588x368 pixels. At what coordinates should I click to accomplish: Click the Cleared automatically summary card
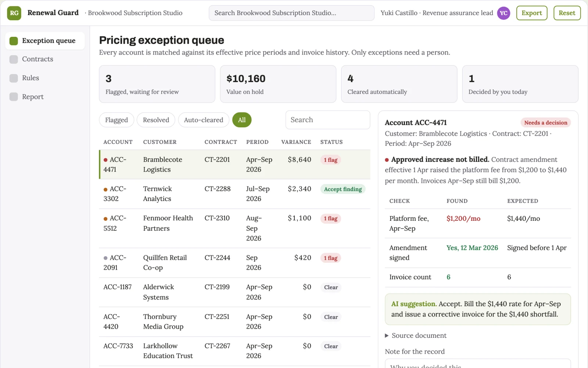click(x=399, y=84)
